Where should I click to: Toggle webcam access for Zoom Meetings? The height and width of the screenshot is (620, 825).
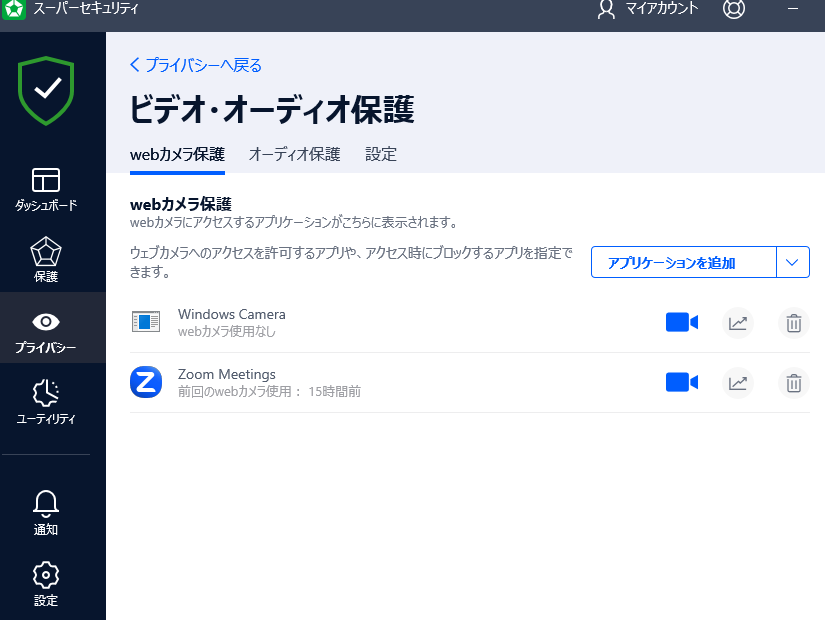tap(681, 383)
